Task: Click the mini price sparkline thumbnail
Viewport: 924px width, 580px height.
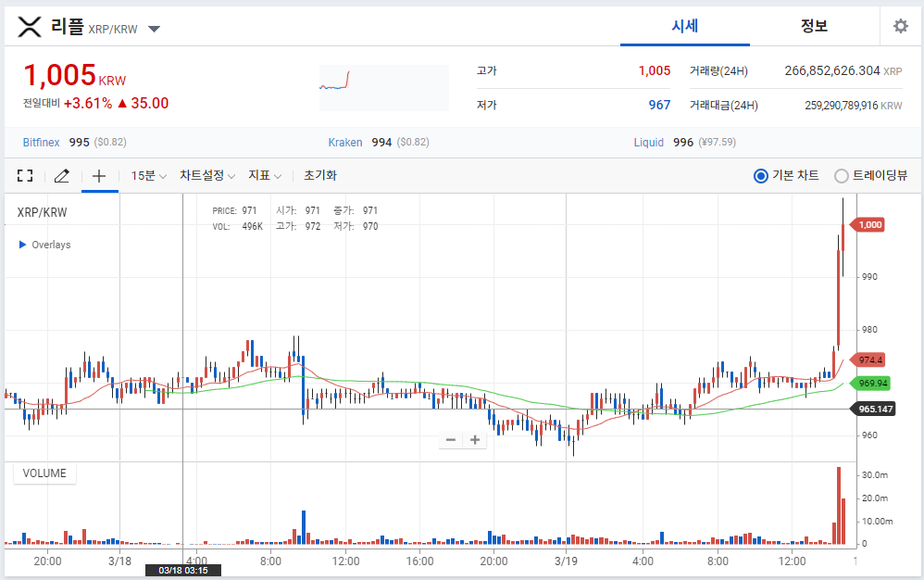Action: [384, 88]
